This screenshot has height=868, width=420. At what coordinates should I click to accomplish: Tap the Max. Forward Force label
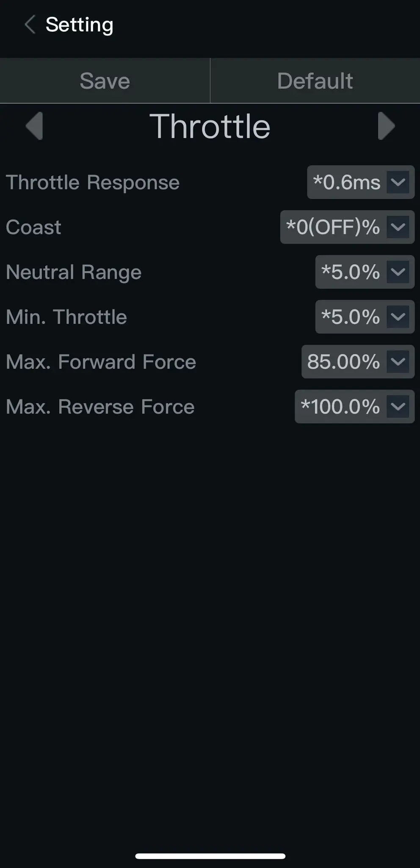pyautogui.click(x=101, y=362)
